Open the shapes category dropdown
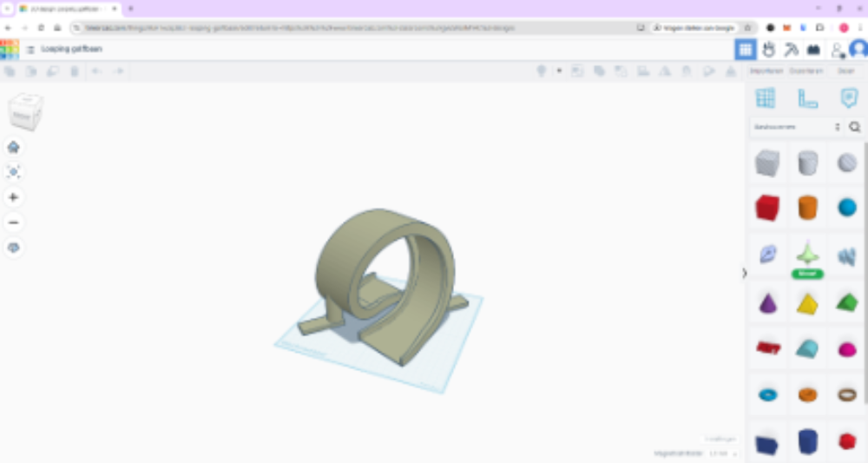The image size is (868, 463). tap(797, 127)
